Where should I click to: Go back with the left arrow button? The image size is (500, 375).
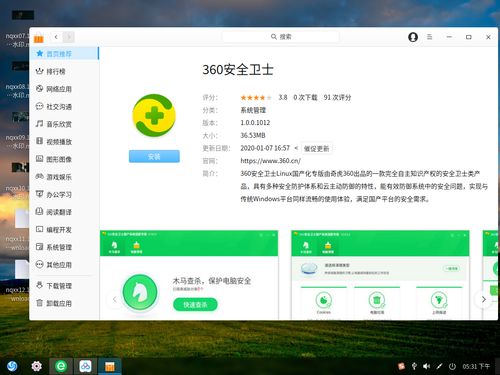tap(56, 37)
